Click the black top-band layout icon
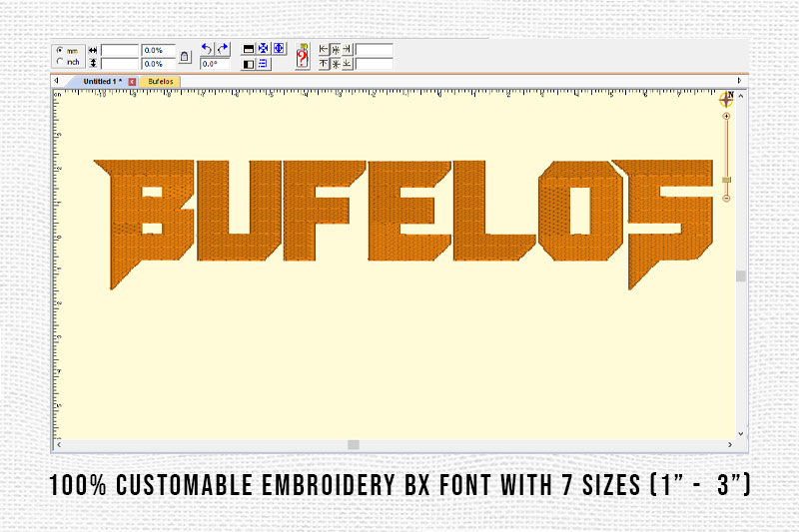799x532 pixels. (x=248, y=49)
